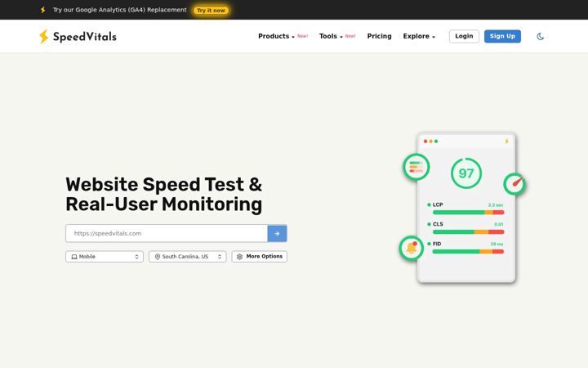Image resolution: width=588 pixels, height=368 pixels.
Task: Open the Tools dropdown menu
Action: click(331, 36)
